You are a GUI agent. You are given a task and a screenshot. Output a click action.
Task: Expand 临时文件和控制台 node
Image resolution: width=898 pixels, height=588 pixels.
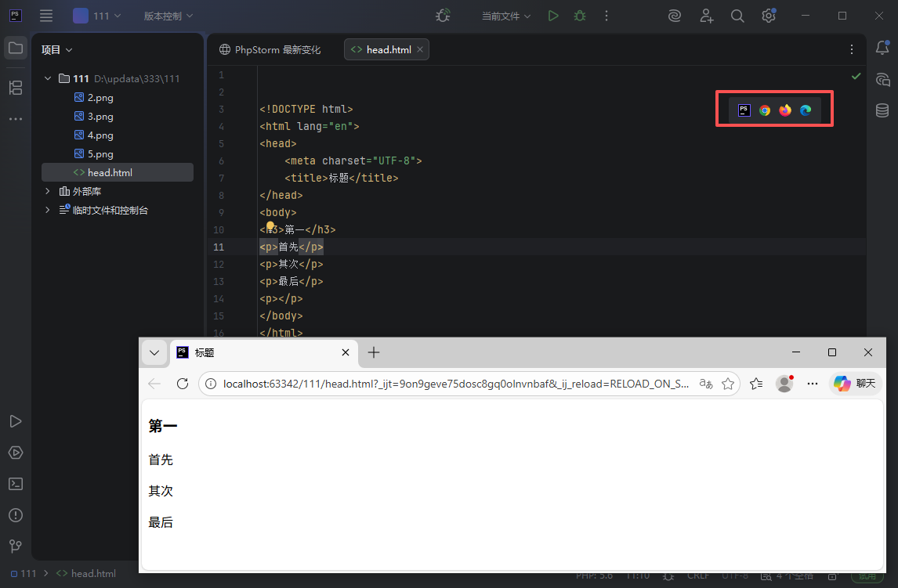(x=48, y=210)
